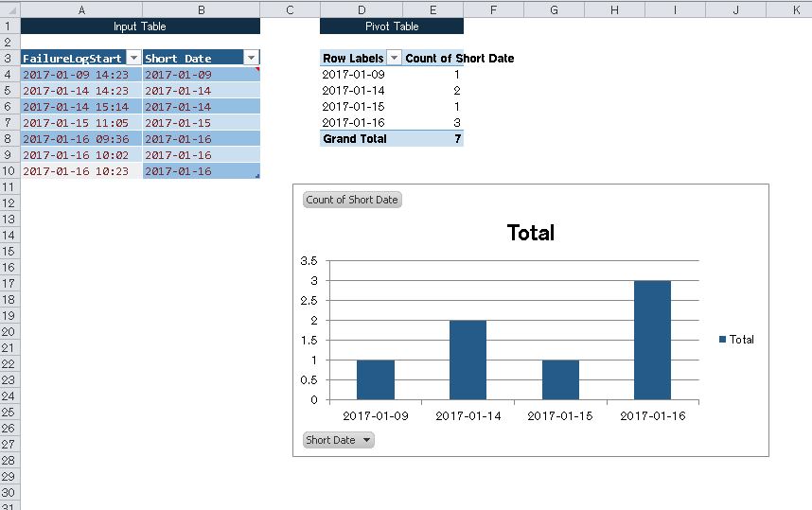Select the chart bar for 2017-01-15
812x510 pixels.
tap(560, 379)
